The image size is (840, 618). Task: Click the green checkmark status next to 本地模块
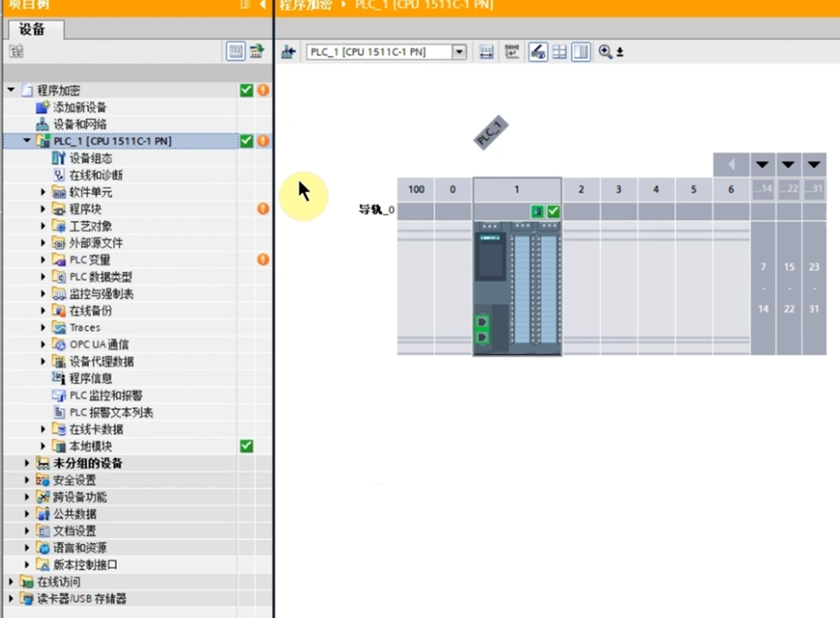coord(246,446)
